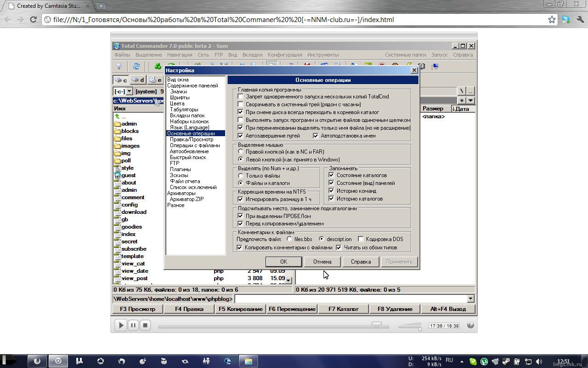Click F8 Удаление button

click(395, 309)
